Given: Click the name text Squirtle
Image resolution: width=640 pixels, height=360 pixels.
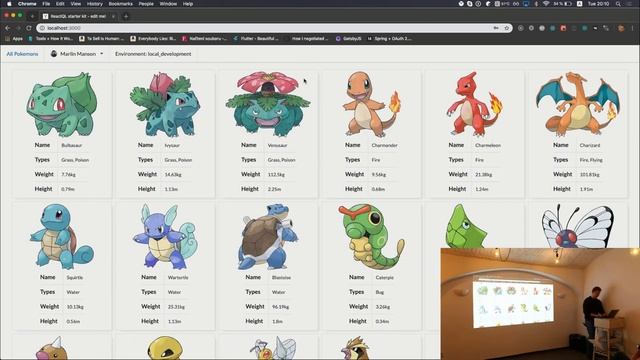Looking at the screenshot, I should tap(75, 278).
